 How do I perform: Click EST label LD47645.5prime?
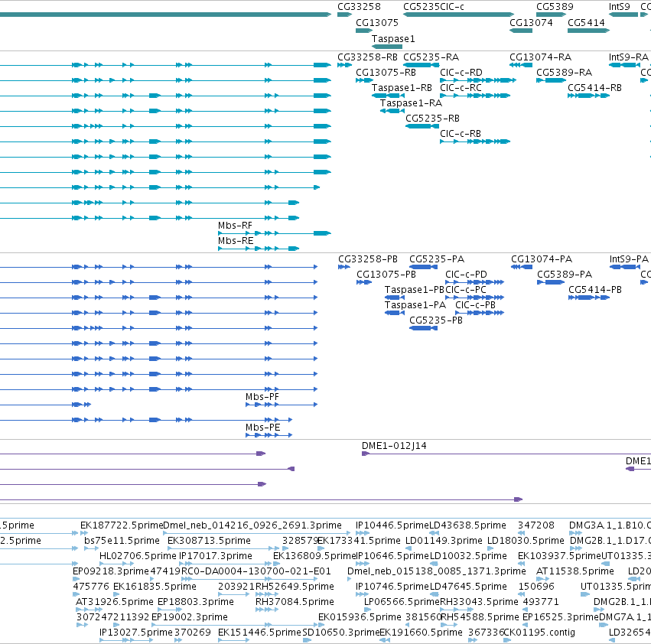468,587
